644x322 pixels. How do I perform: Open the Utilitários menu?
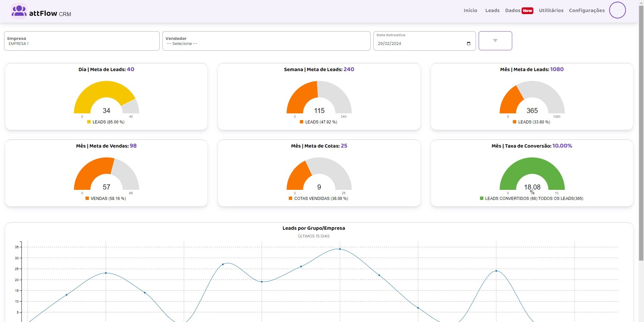[551, 10]
